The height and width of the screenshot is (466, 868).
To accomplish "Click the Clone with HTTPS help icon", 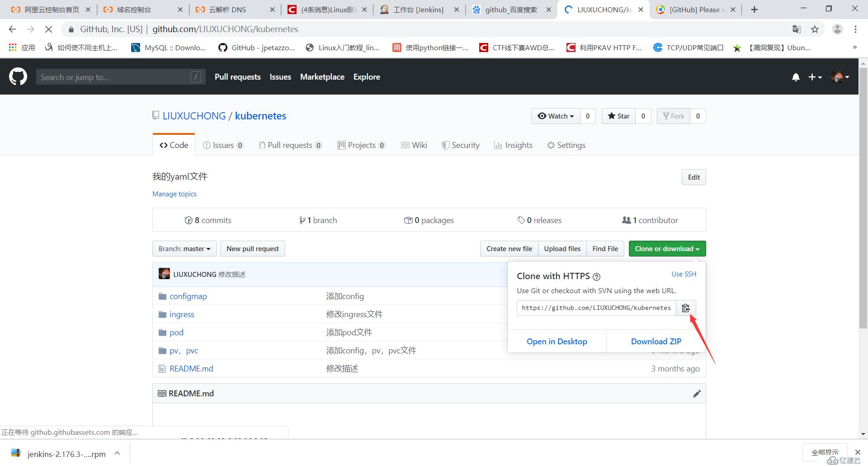I will click(596, 277).
